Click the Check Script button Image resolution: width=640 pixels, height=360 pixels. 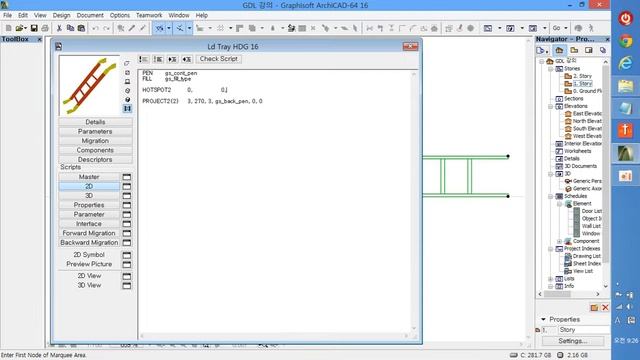pyautogui.click(x=219, y=59)
